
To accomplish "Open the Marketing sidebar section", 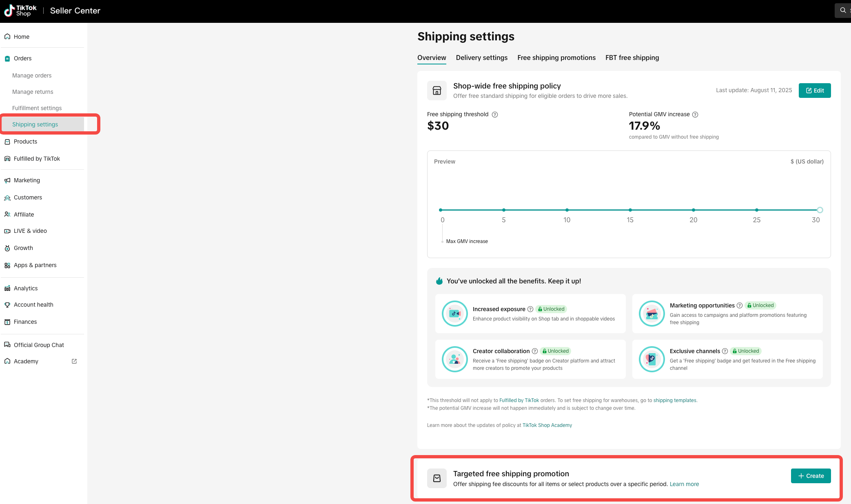I will pos(27,180).
